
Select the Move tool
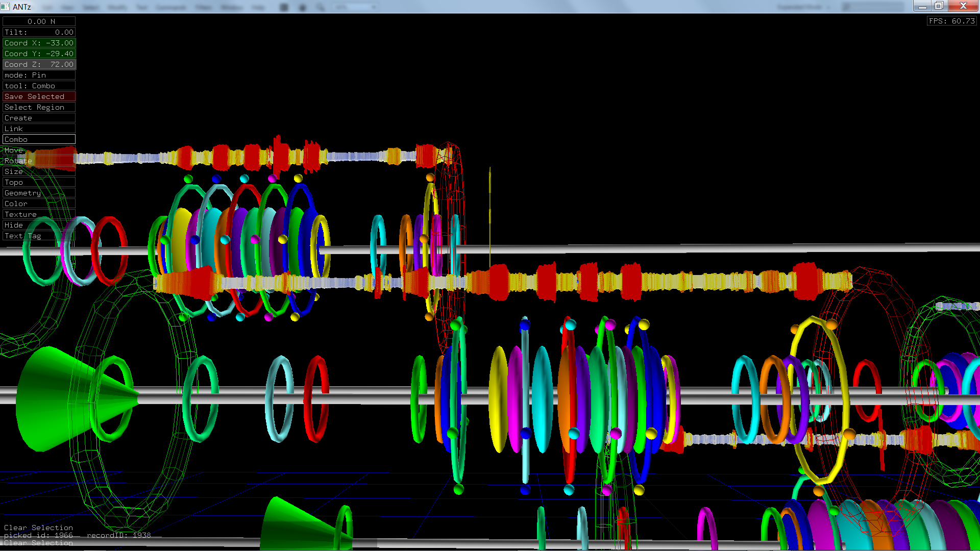(x=39, y=150)
